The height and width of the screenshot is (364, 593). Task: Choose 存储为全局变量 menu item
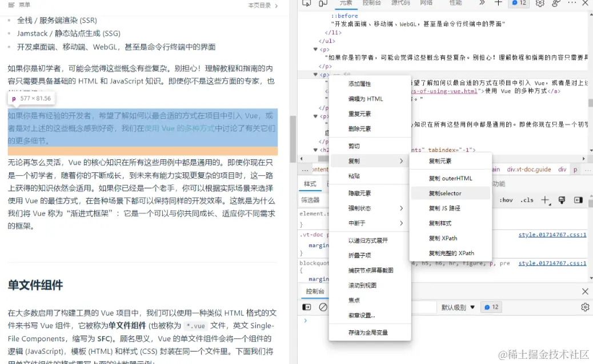click(x=370, y=333)
